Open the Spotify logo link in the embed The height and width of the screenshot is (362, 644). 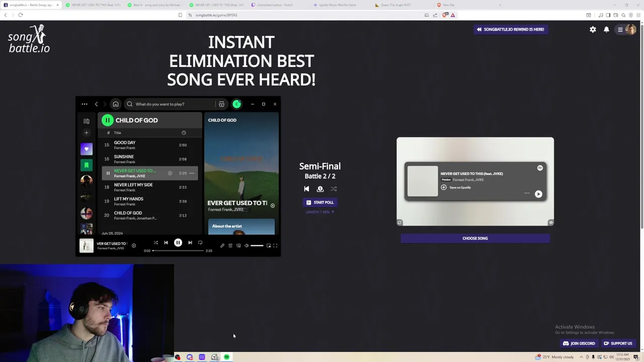540,168
